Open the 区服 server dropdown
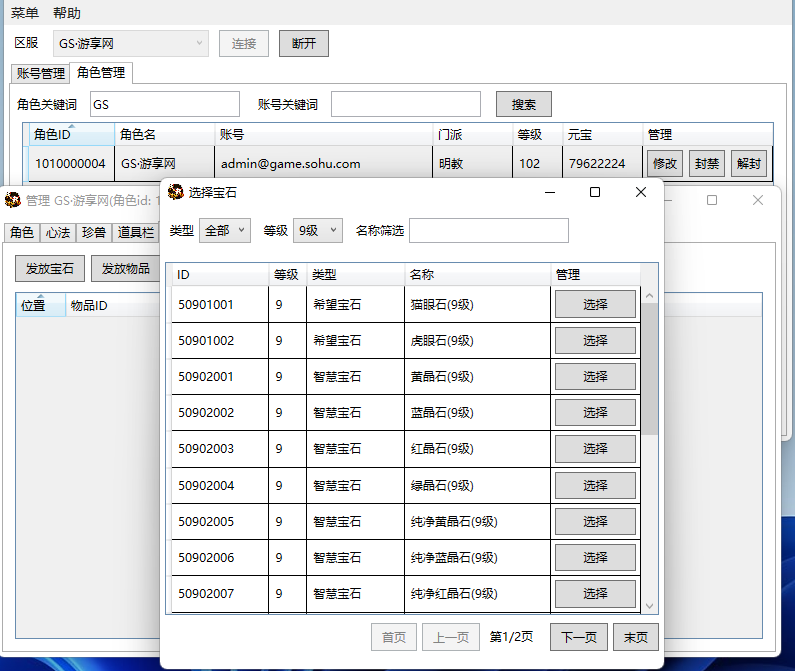795x671 pixels. pyautogui.click(x=131, y=43)
